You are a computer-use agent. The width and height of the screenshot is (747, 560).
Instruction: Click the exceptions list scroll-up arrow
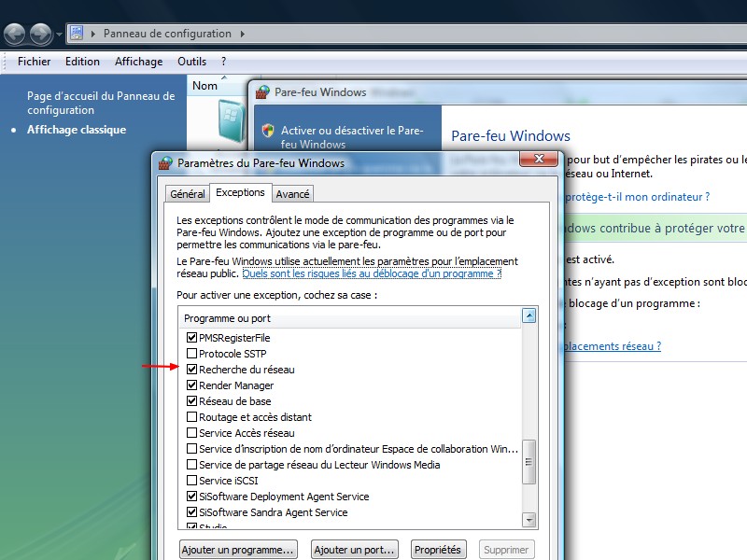tap(529, 315)
